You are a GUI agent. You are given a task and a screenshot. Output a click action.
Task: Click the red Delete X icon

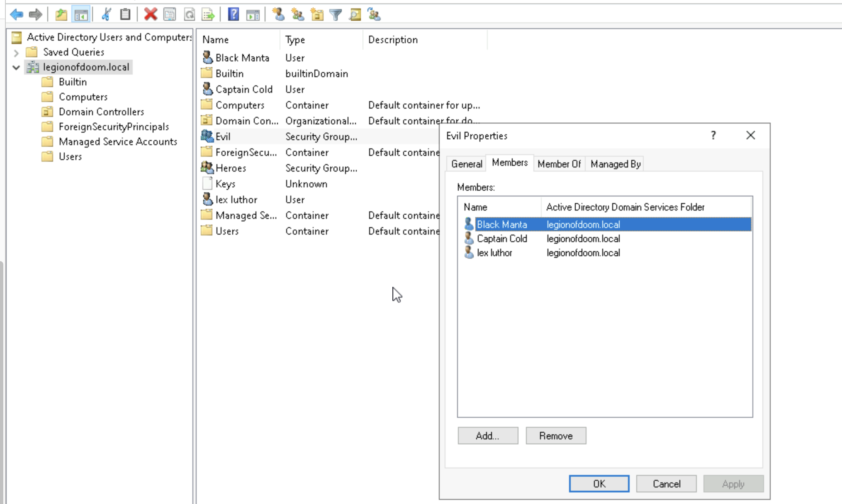click(150, 15)
